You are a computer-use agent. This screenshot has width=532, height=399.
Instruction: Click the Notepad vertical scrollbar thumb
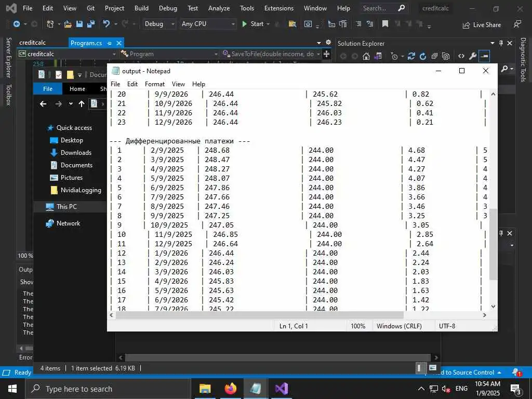[x=493, y=244]
